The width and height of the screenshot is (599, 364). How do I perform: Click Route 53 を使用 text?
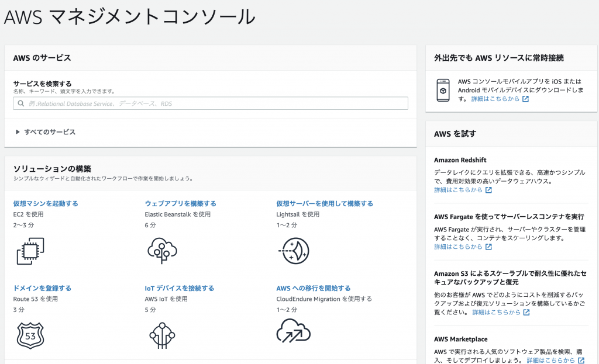point(35,299)
